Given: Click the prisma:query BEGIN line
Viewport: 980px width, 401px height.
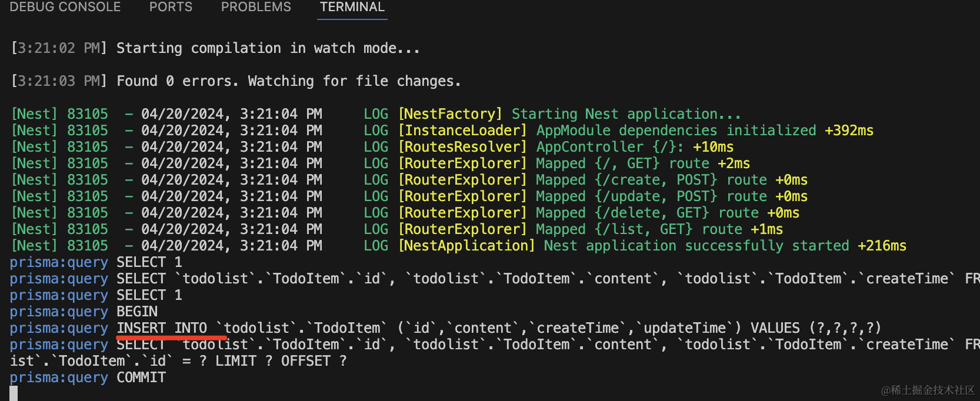Looking at the screenshot, I should [x=136, y=312].
